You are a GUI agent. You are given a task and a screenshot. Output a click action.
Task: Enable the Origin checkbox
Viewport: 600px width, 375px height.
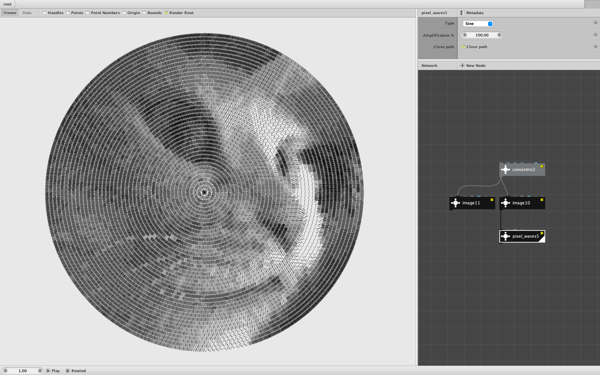tap(124, 13)
